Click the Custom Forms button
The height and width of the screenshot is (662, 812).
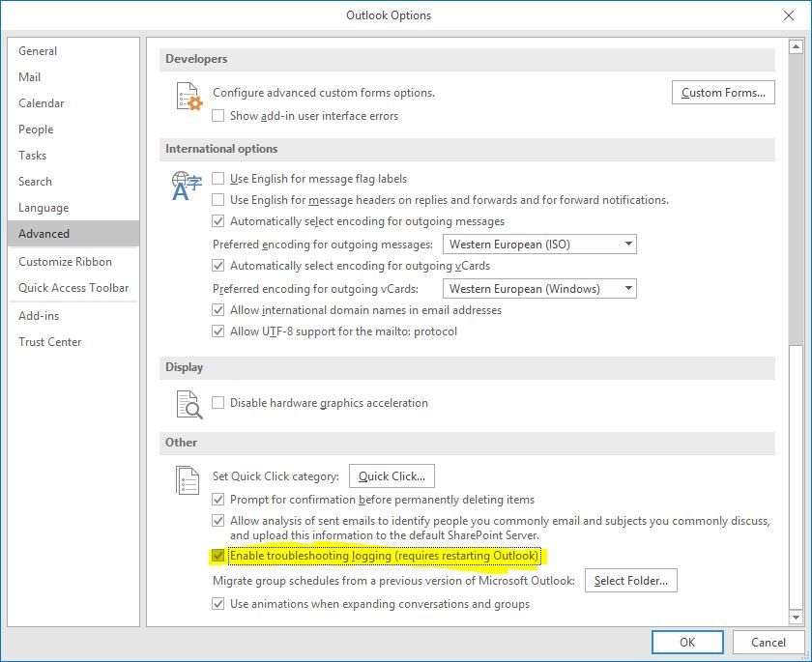(723, 93)
